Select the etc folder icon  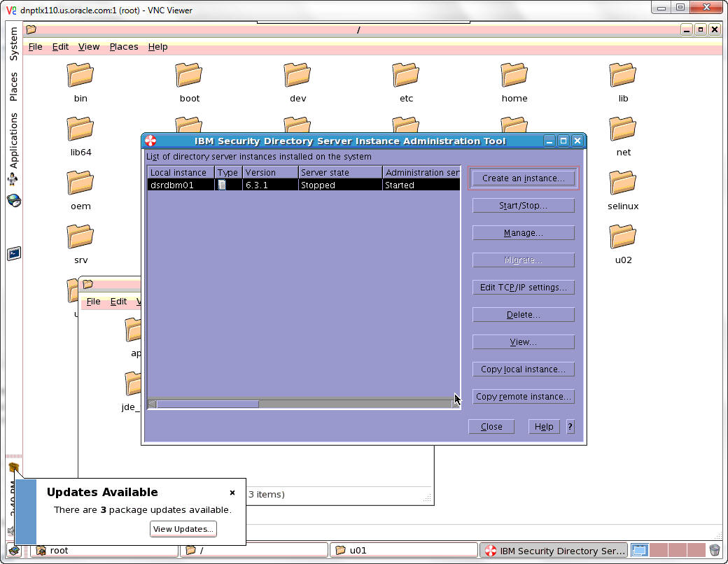click(406, 75)
